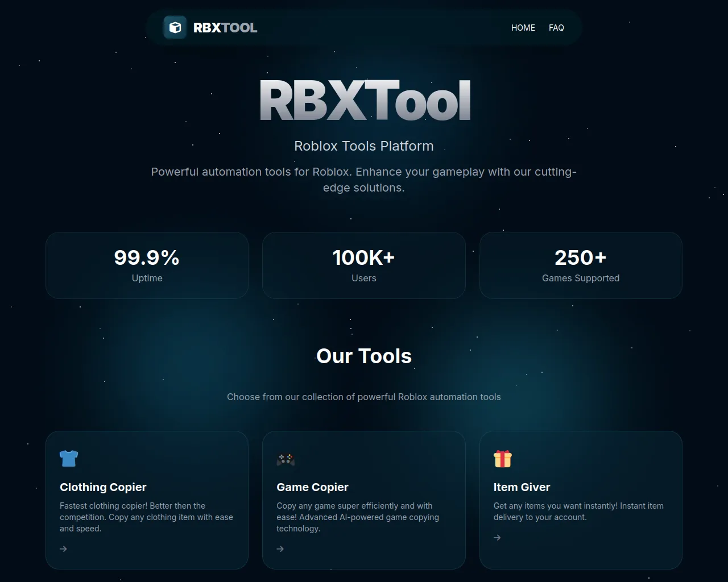Click the arrow in Game Copier card
The image size is (728, 582).
click(280, 549)
